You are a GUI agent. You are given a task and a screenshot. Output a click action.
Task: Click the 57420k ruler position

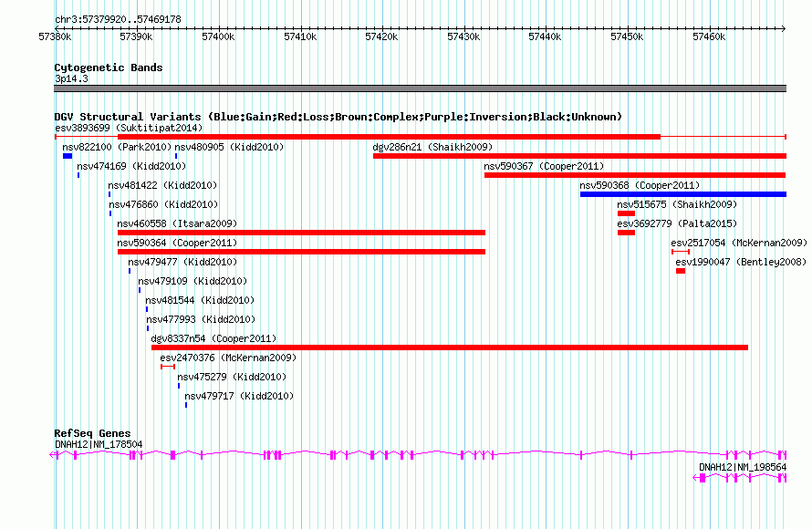click(381, 36)
